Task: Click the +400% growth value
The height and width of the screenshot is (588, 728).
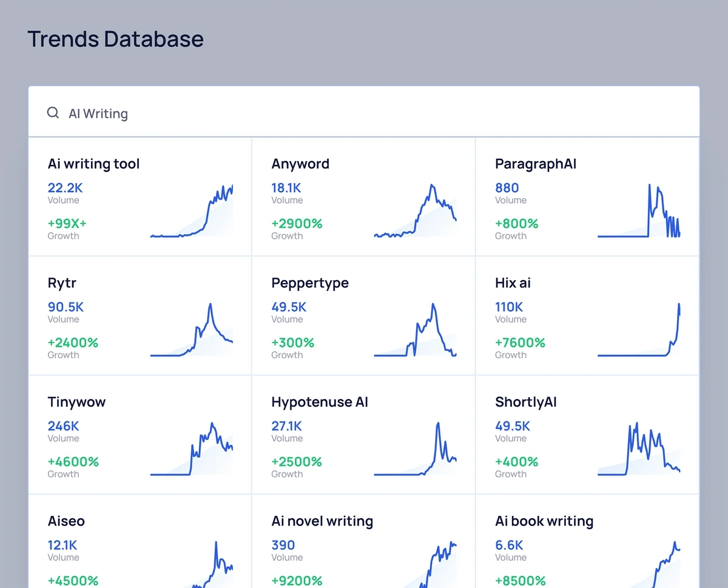Action: pyautogui.click(x=517, y=462)
